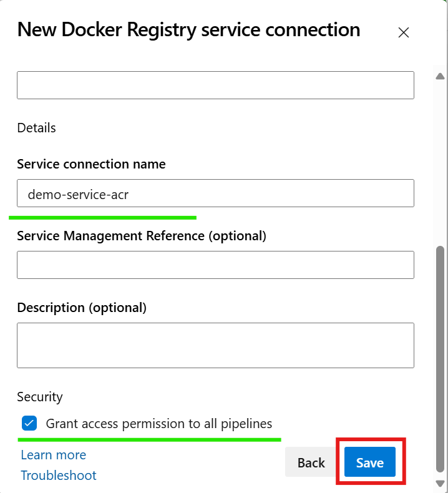Screen dimensions: 448x493
Task: Click the Security section label
Action: coord(40,397)
